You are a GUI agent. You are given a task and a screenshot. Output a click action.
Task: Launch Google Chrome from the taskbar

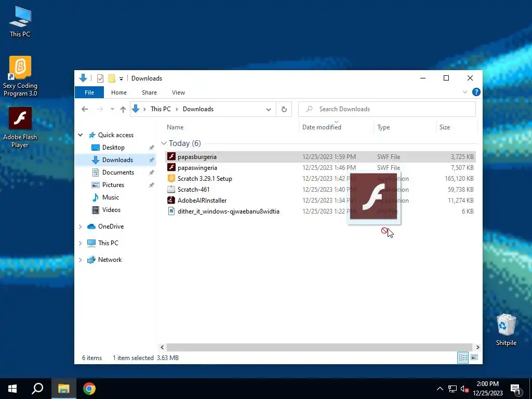[89, 389]
